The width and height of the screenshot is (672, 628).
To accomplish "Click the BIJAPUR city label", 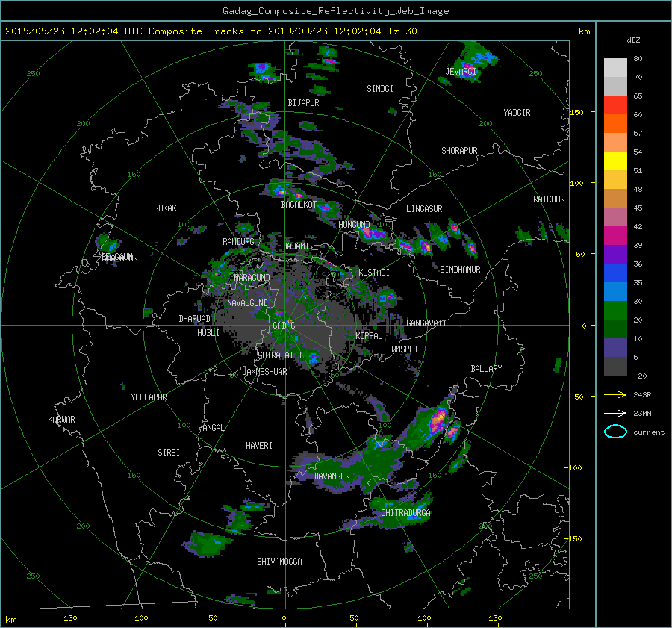I will pyautogui.click(x=303, y=103).
